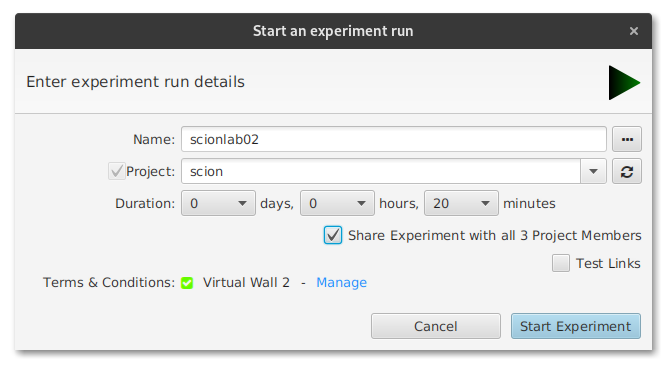671x370 pixels.
Task: Open the Manage terms link
Action: [341, 283]
